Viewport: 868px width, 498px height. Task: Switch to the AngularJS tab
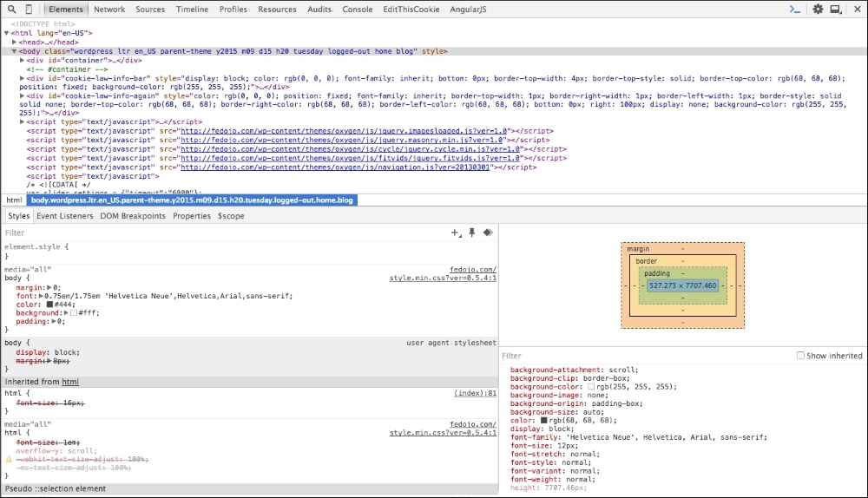469,10
